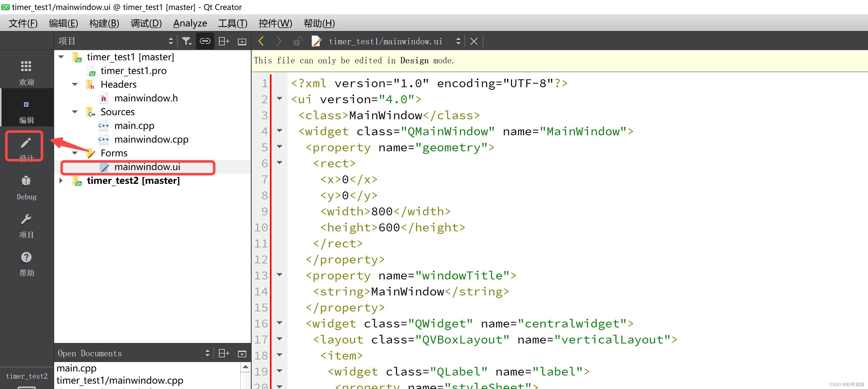Click the Open Documents scroll-up arrow
The height and width of the screenshot is (389, 868).
(246, 367)
